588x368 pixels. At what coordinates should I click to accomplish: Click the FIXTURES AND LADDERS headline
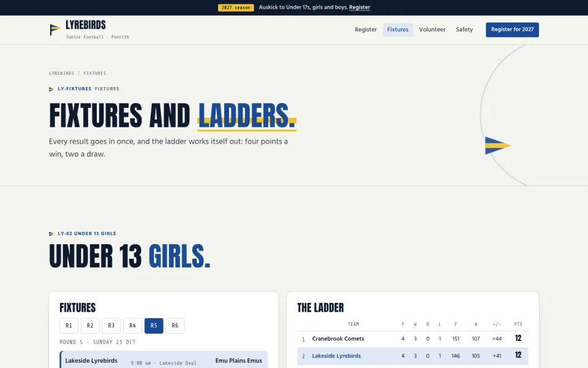point(173,115)
